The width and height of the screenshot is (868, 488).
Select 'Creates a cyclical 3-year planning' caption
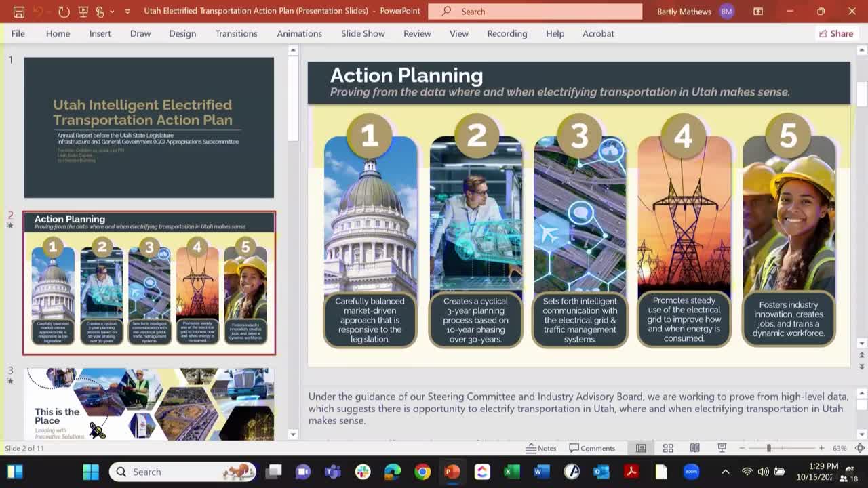475,320
